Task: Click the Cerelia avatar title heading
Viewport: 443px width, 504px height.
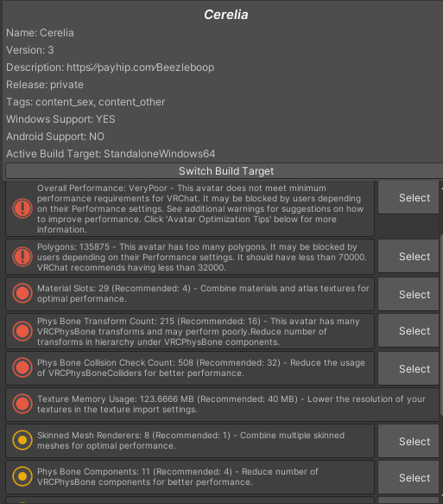Action: pos(226,15)
